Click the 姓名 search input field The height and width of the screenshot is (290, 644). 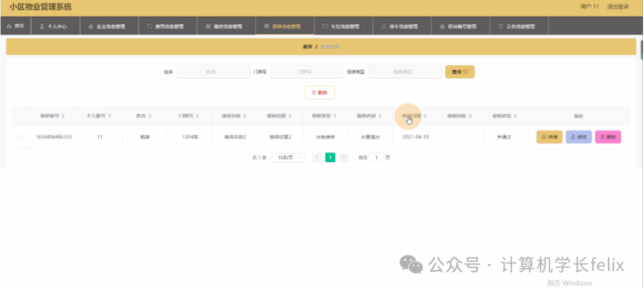[x=213, y=72]
